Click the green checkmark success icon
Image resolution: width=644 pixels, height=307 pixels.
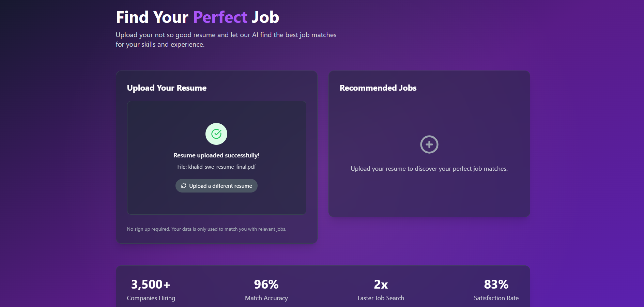pyautogui.click(x=216, y=134)
